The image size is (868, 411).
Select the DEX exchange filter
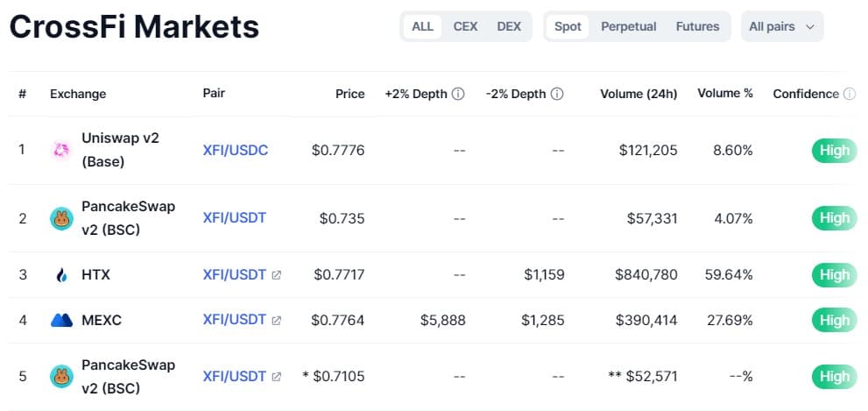509,26
